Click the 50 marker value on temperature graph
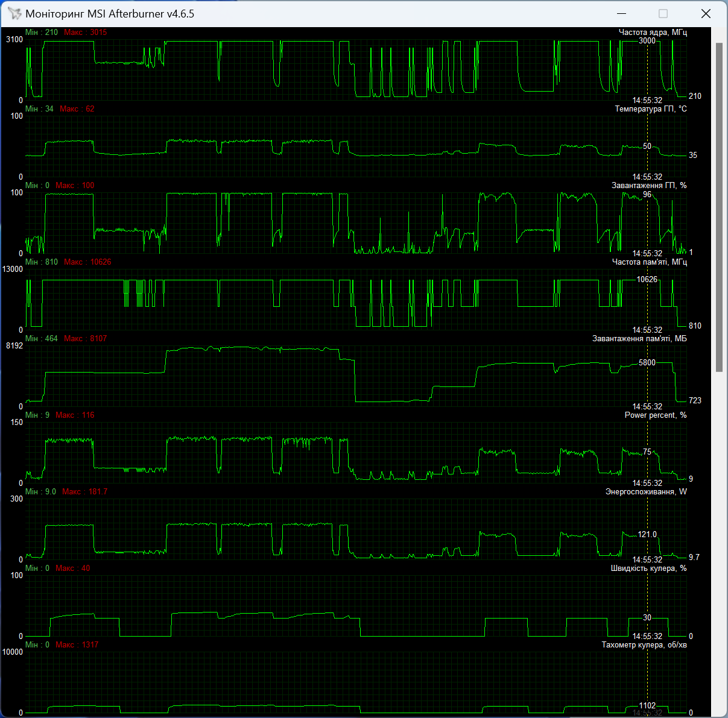Screen dimensions: 728x718 647,146
